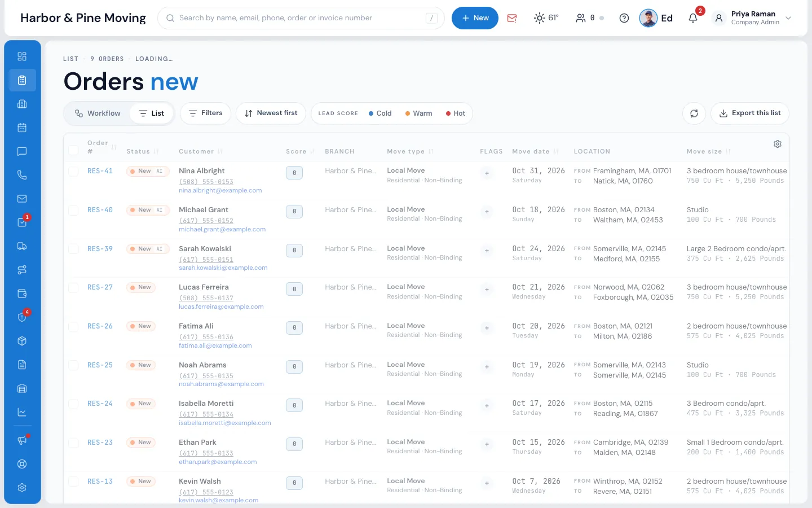Check the box for order RES-41
812x508 pixels.
73,171
